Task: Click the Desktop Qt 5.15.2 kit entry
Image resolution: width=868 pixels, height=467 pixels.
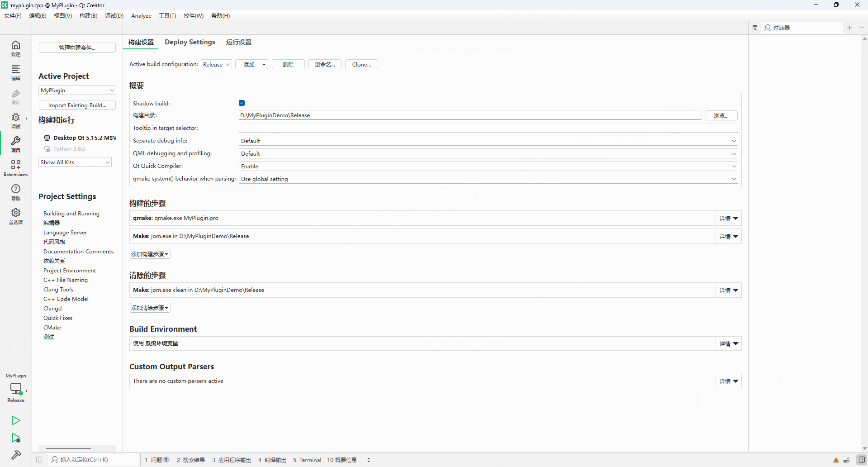Action: pos(80,138)
